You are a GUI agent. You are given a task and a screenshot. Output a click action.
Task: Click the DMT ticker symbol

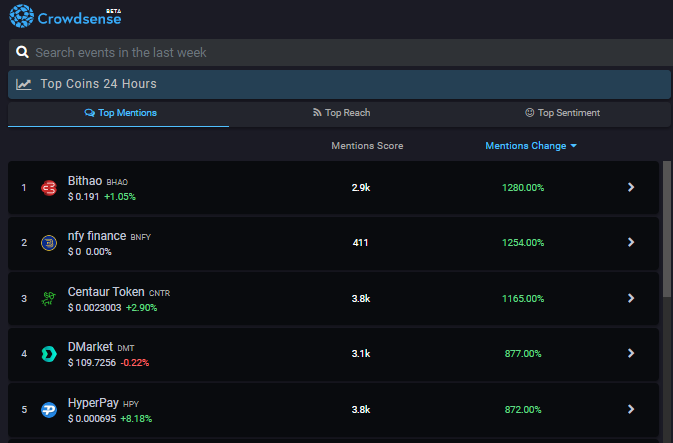point(126,348)
